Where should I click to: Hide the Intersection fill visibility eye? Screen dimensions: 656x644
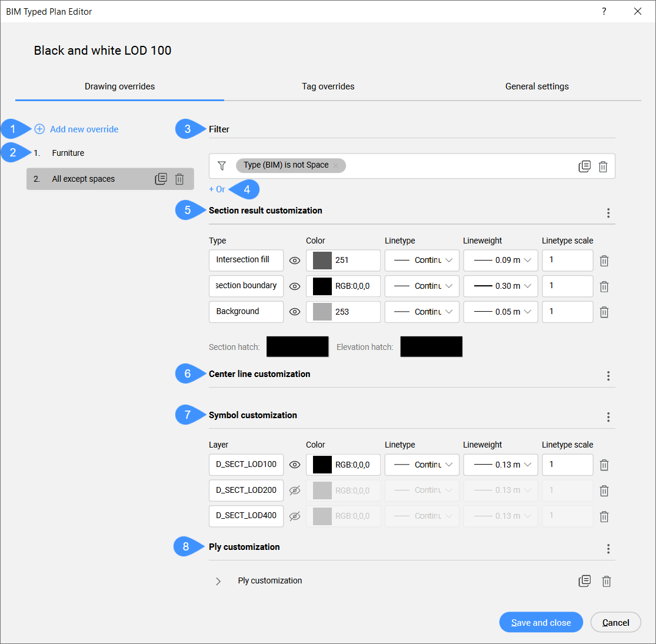(x=295, y=261)
